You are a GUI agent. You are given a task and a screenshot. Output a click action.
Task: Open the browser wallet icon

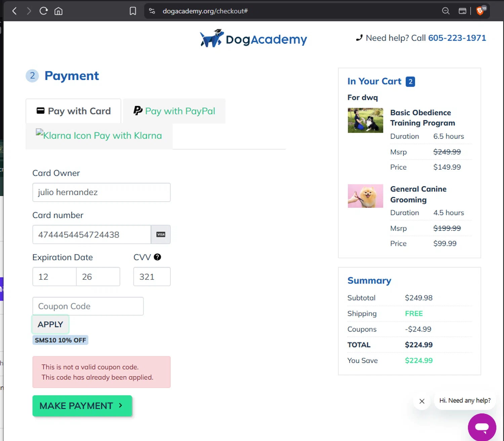(x=462, y=11)
